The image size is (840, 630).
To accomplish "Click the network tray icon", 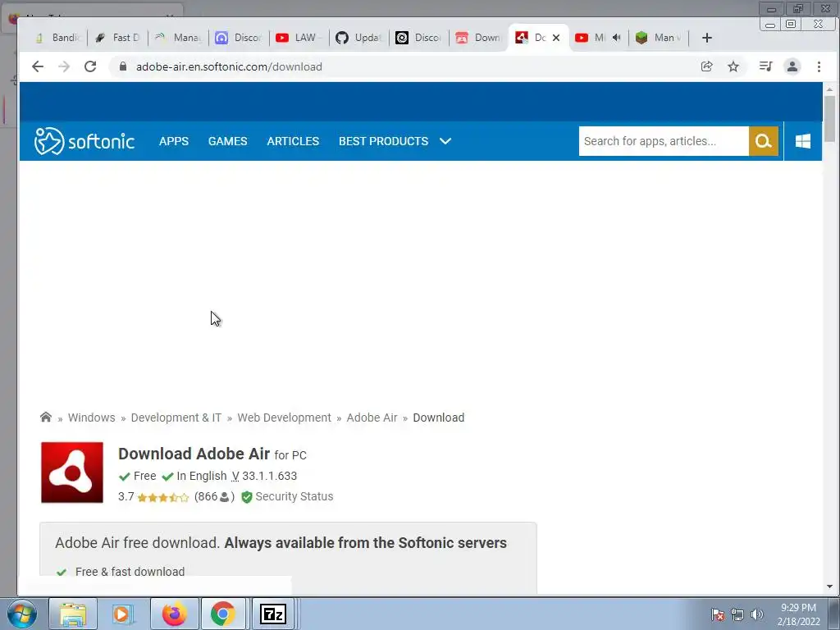I will pos(737,614).
